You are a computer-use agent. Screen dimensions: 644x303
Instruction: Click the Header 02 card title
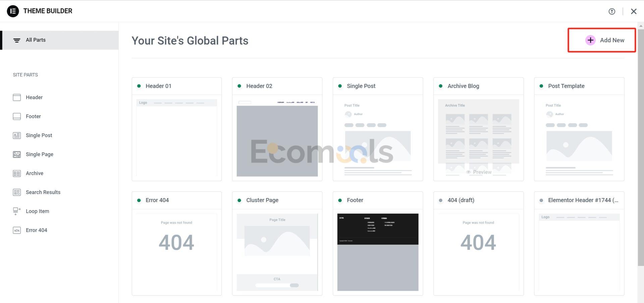(x=259, y=86)
